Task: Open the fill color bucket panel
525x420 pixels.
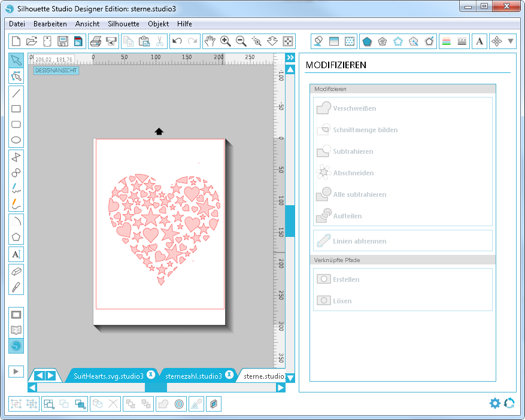Action: (318, 41)
